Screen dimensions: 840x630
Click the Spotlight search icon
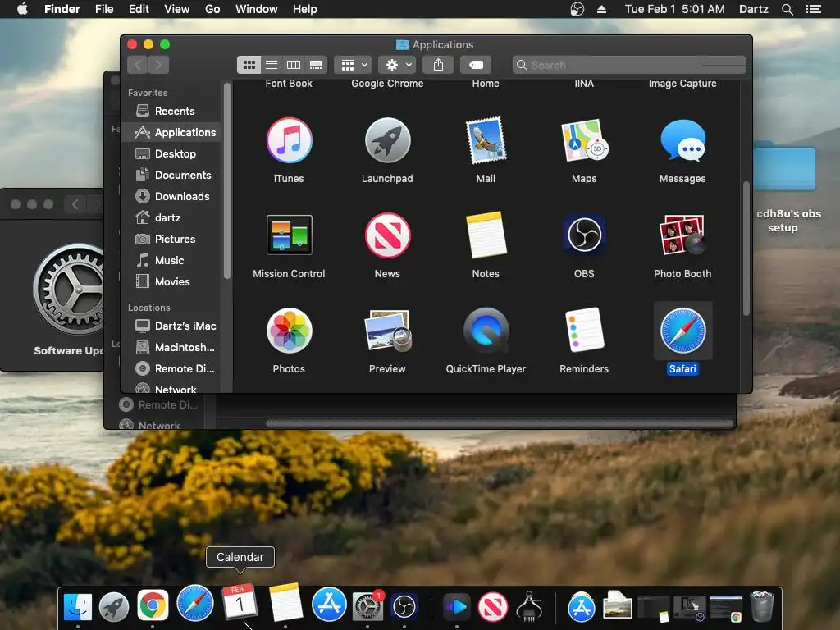coord(787,9)
